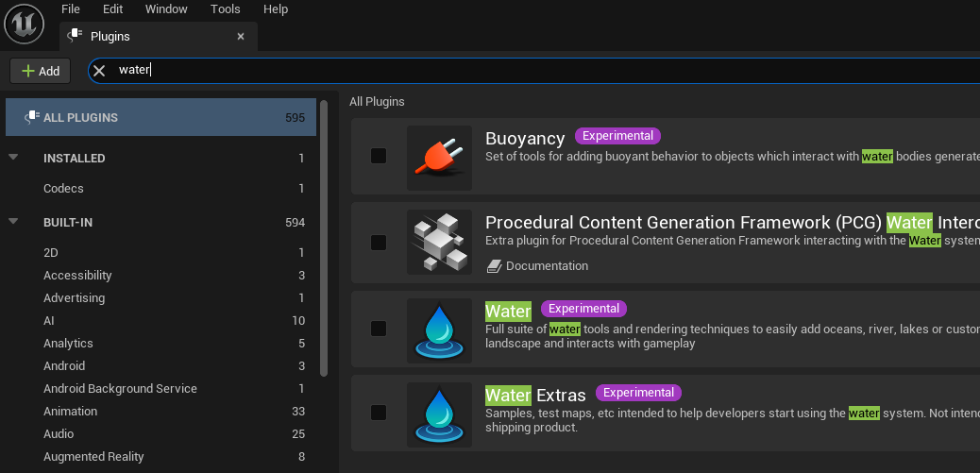Click the Add plugin button

pos(41,71)
